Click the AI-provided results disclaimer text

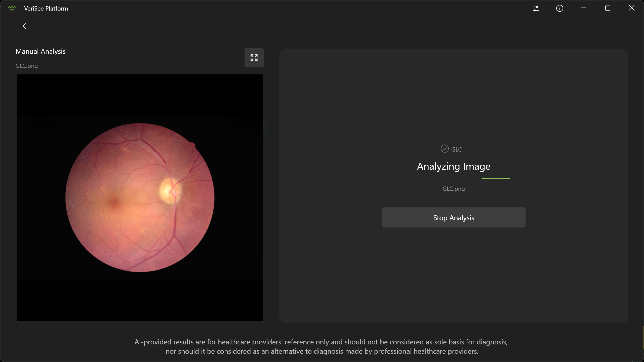pyautogui.click(x=321, y=347)
